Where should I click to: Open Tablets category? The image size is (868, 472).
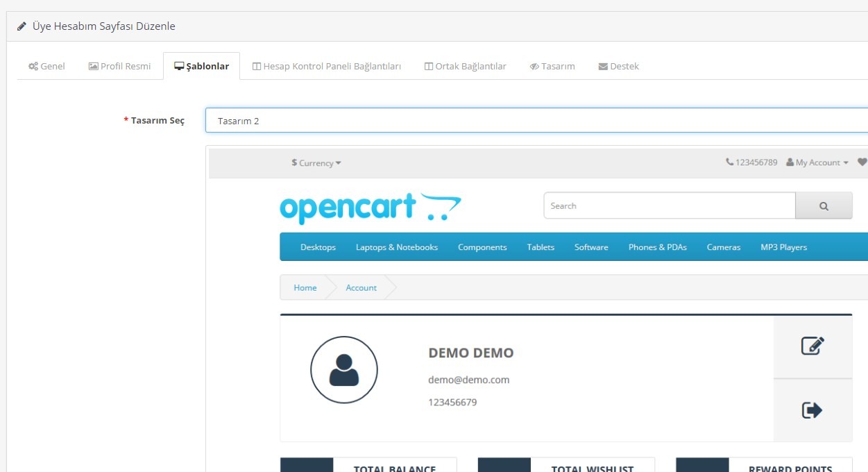pos(541,247)
